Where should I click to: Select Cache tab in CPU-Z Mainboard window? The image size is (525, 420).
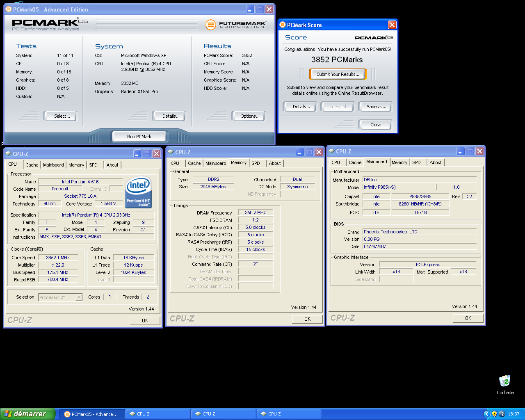(355, 162)
